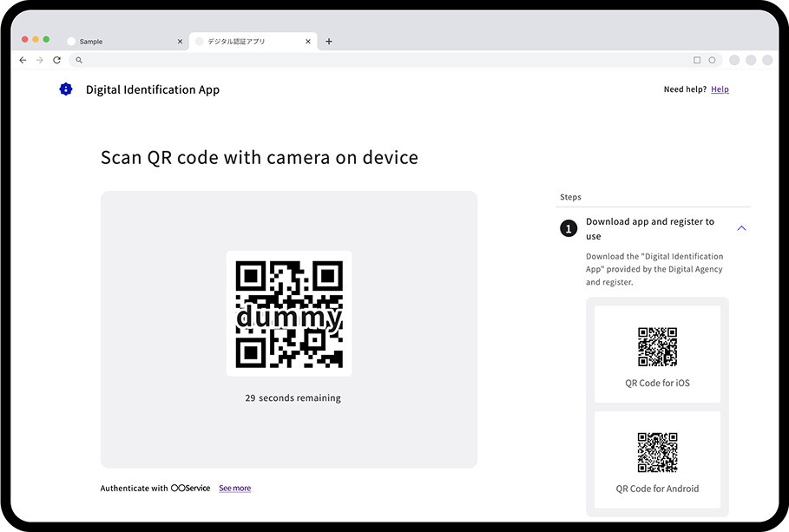Open the See more link
The image size is (789, 532).
click(234, 488)
